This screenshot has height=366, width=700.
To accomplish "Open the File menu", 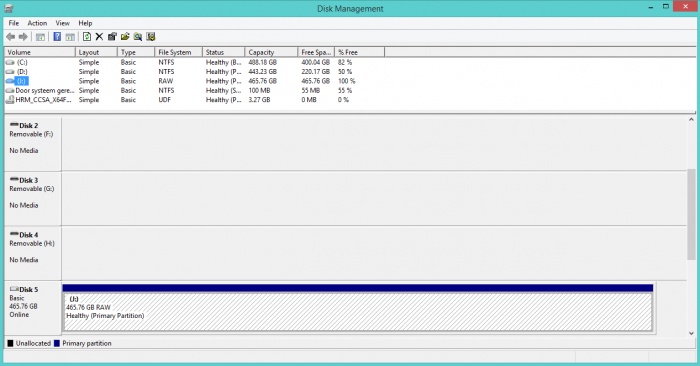I will tap(14, 23).
